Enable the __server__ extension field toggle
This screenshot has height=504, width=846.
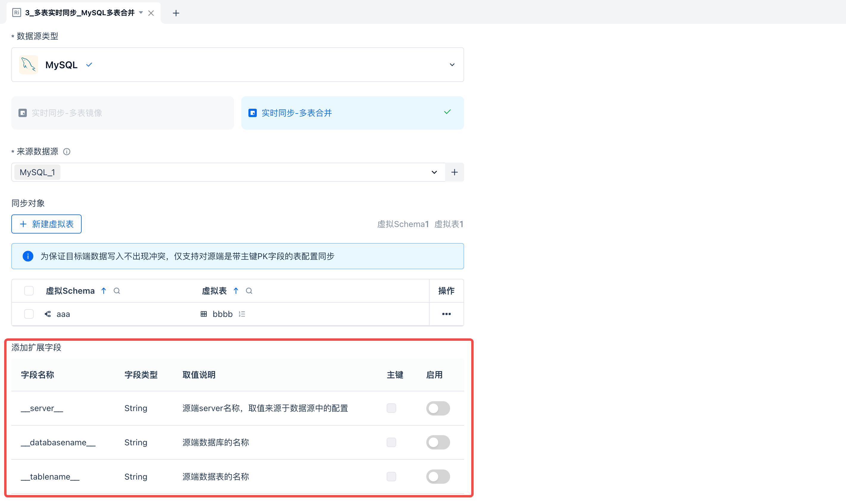click(438, 408)
